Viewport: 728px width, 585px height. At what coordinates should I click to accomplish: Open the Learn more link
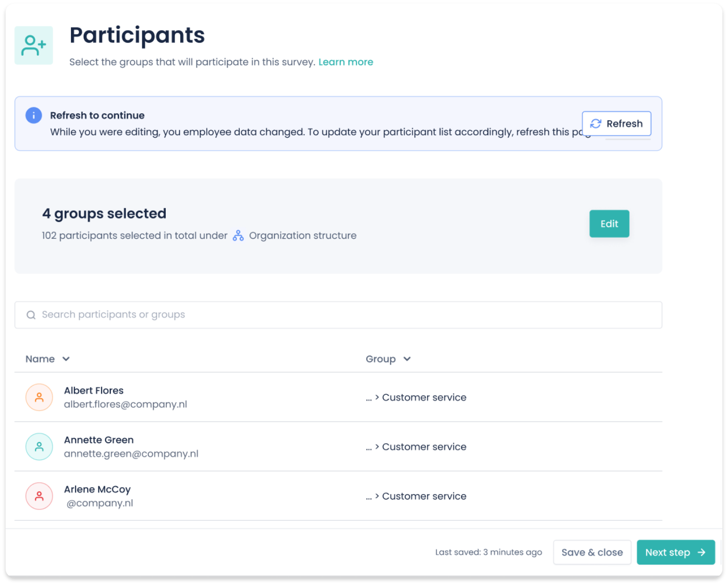[345, 62]
